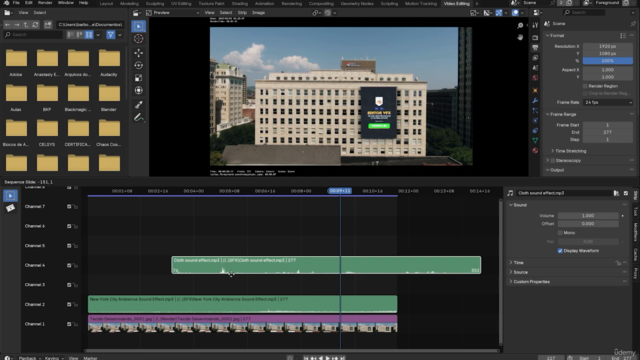The width and height of the screenshot is (640, 360).
Task: Activate the Rotate tool in preview toolbar
Action: [x=139, y=65]
